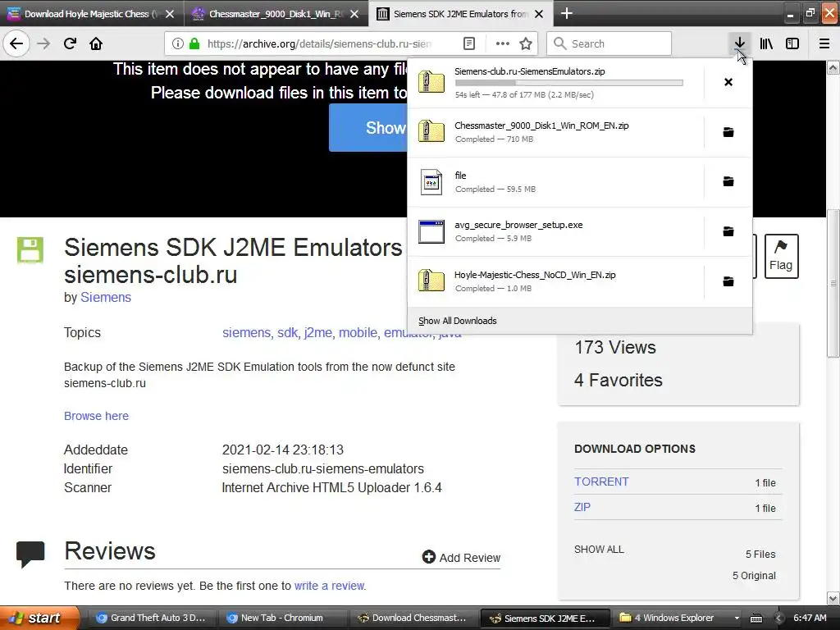840x630 pixels.
Task: Reload the current page
Action: pos(70,43)
